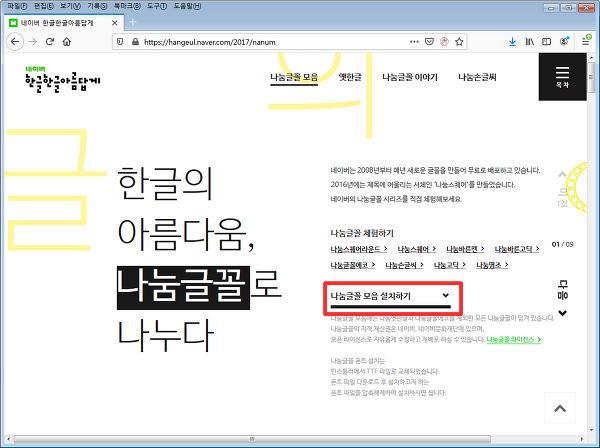The image size is (600, 448).
Task: Click the padlock site security icon
Action: 135,42
